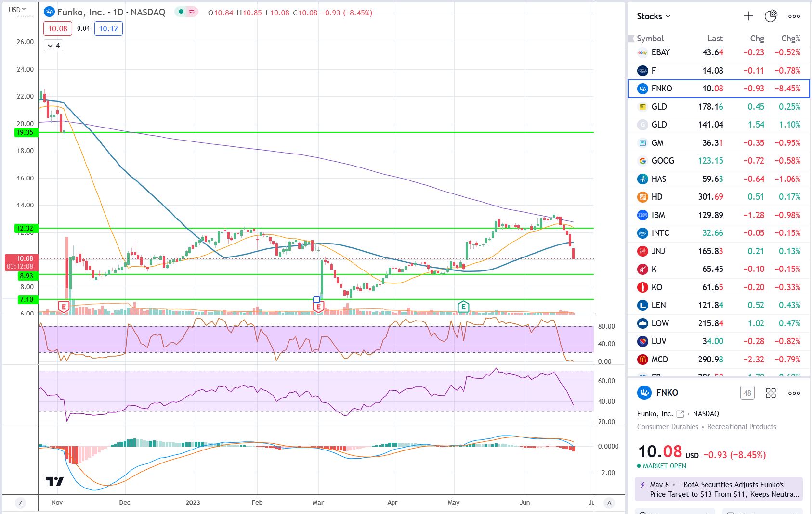Toggle the market status indicator pill
Screen dimensions: 812x514
click(x=186, y=12)
